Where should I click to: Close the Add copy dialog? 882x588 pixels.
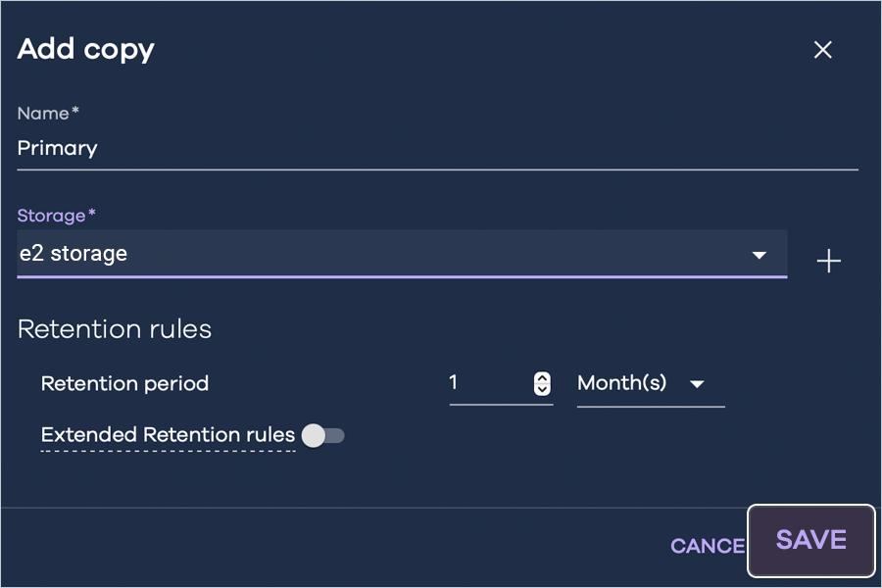pos(822,50)
